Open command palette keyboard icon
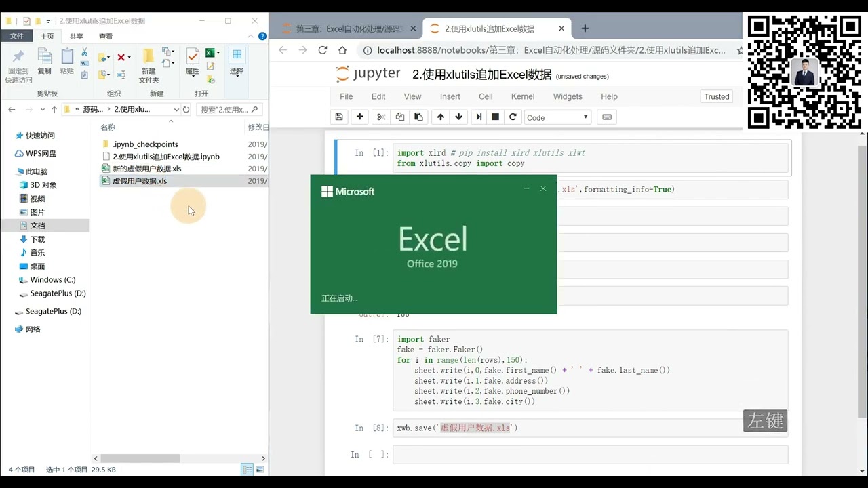This screenshot has height=488, width=868. click(x=607, y=117)
